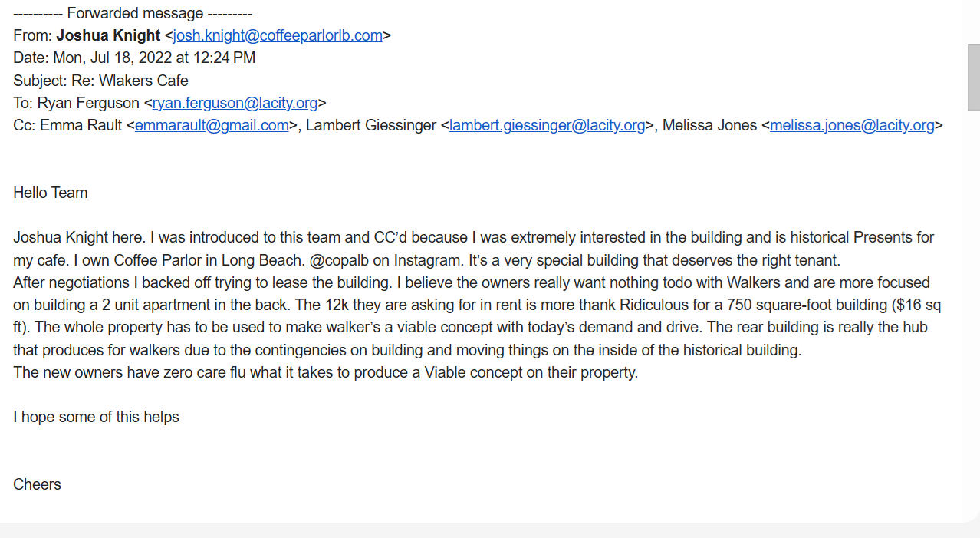
Task: Click the recipient name Ryan Ferguson
Action: click(x=88, y=103)
